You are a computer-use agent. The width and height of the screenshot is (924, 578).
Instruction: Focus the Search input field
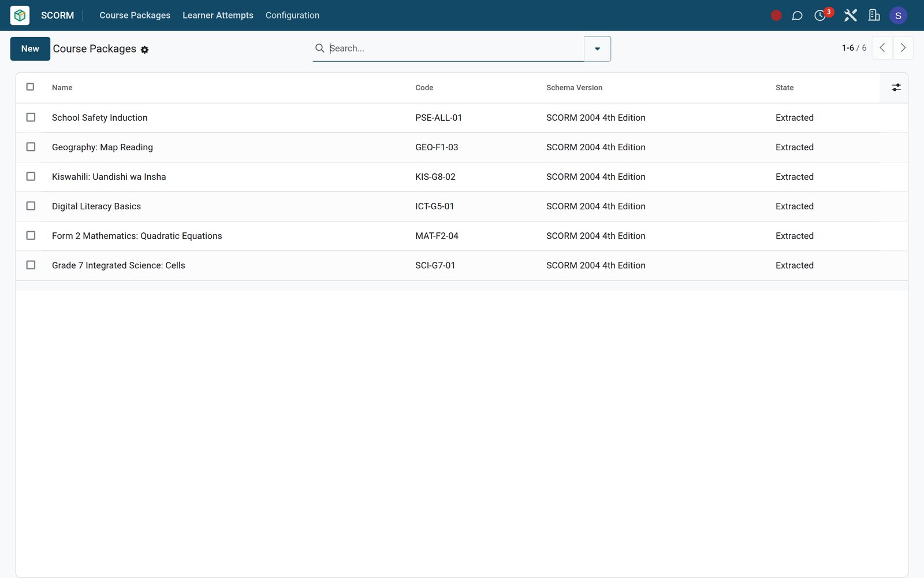(455, 49)
